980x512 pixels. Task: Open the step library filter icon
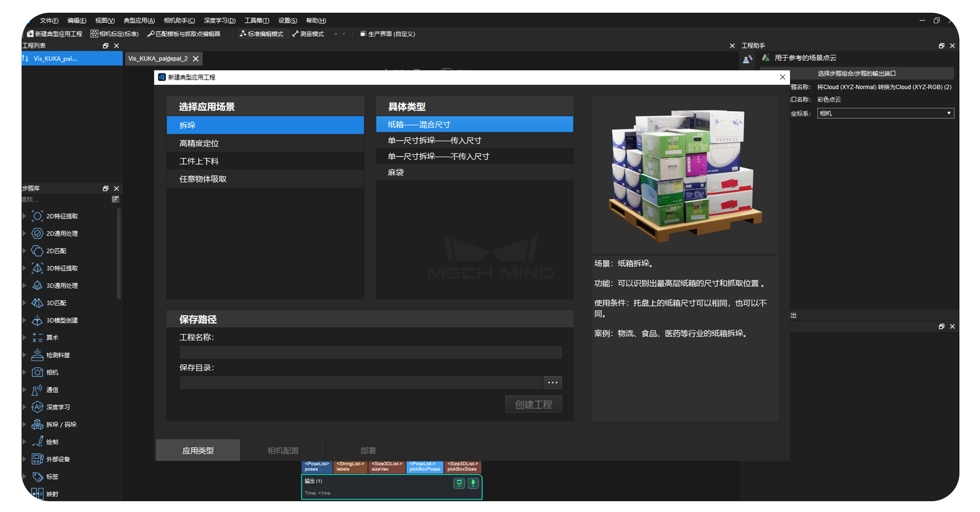[x=115, y=199]
